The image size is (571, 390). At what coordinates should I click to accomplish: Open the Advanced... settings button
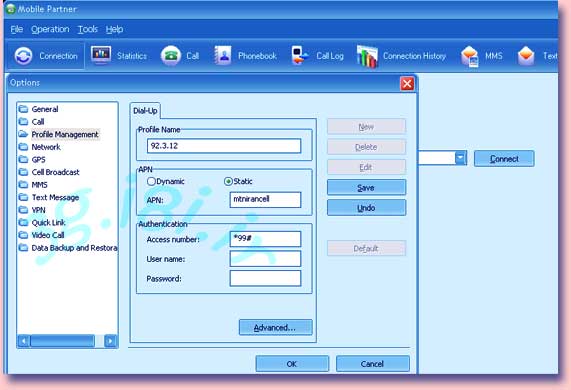coord(275,327)
